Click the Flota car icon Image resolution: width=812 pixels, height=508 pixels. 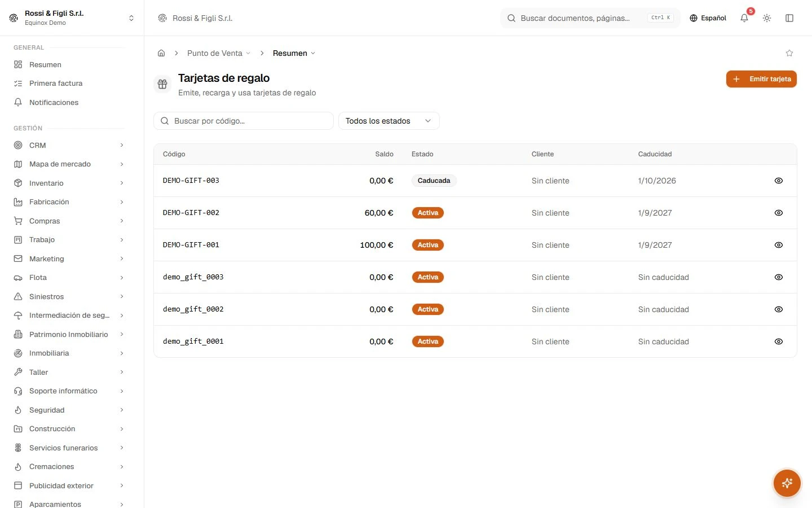18,278
